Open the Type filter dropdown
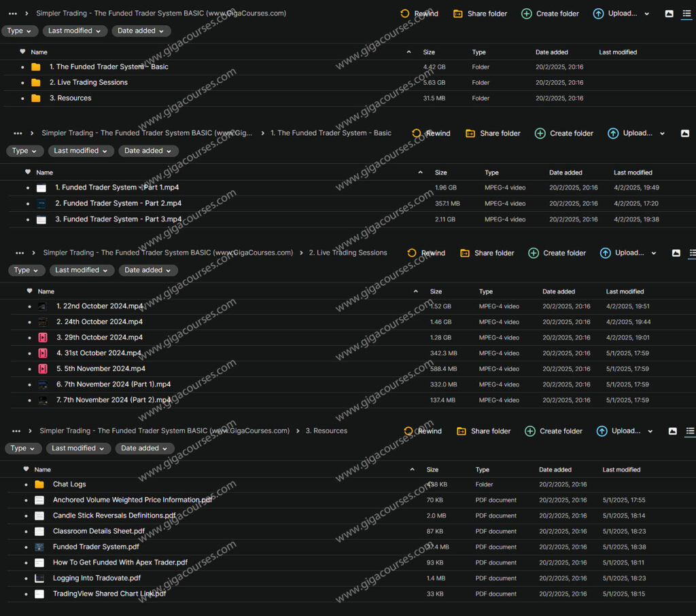696x616 pixels. click(19, 31)
